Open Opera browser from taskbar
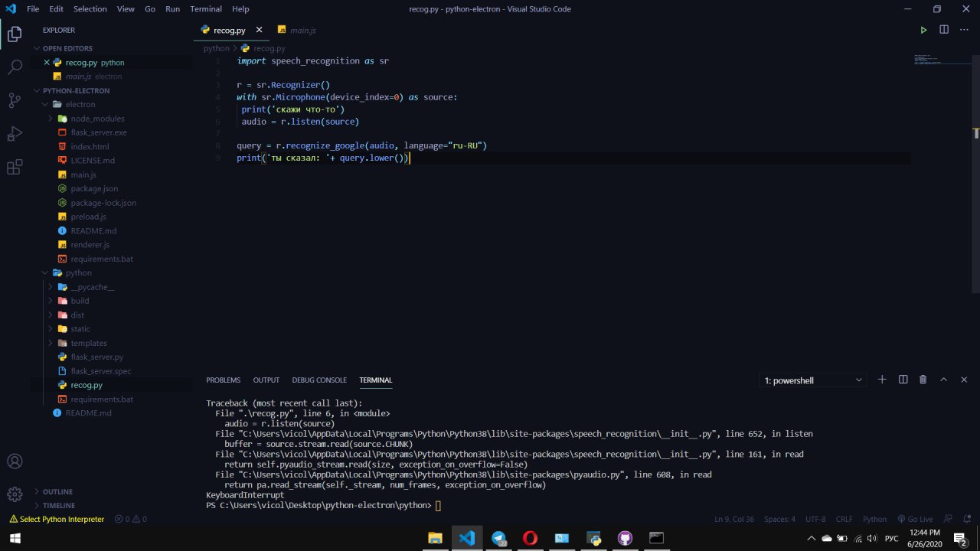The image size is (980, 551). [x=530, y=538]
